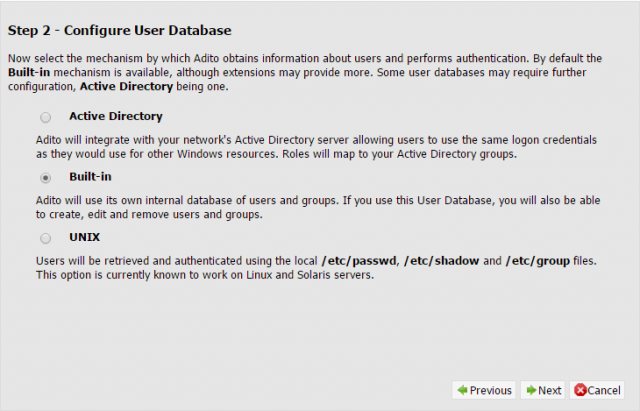This screenshot has height=411, width=640.
Task: Click the green arrow icon on Next
Action: tap(531, 390)
